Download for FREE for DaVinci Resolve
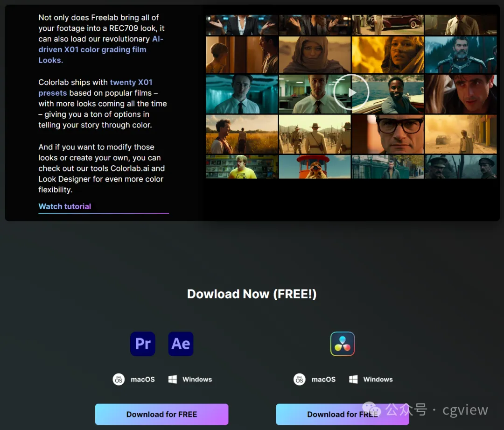Viewport: 504px width, 430px height. [343, 414]
